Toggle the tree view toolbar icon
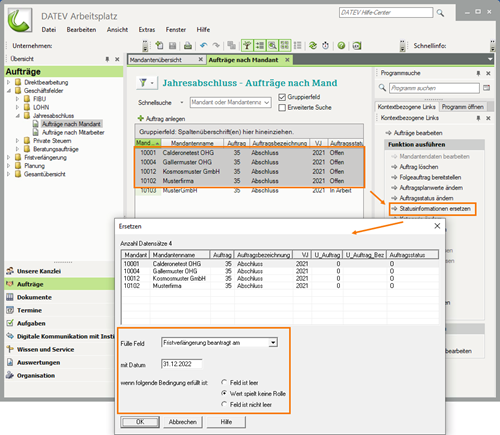This screenshot has width=500, height=435. pyautogui.click(x=247, y=45)
